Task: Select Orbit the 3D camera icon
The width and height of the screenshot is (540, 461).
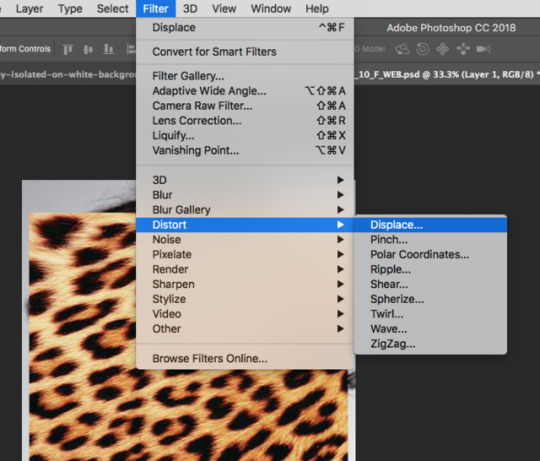Action: (402, 49)
